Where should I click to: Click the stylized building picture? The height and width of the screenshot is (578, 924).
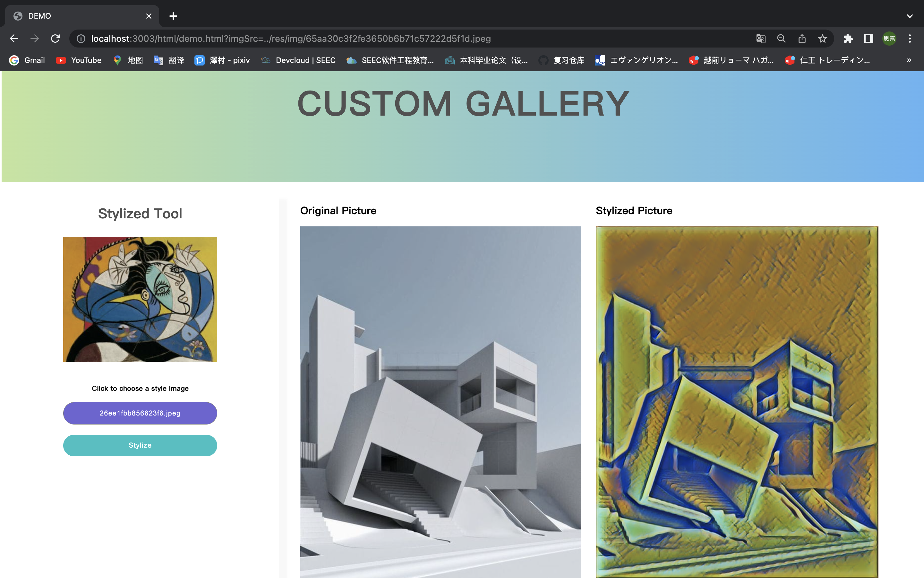[737, 402]
